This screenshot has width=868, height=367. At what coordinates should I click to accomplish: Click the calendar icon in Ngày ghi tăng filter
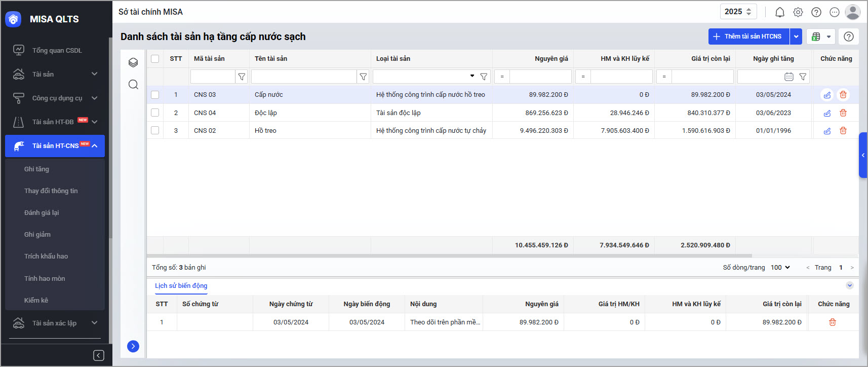tap(788, 77)
